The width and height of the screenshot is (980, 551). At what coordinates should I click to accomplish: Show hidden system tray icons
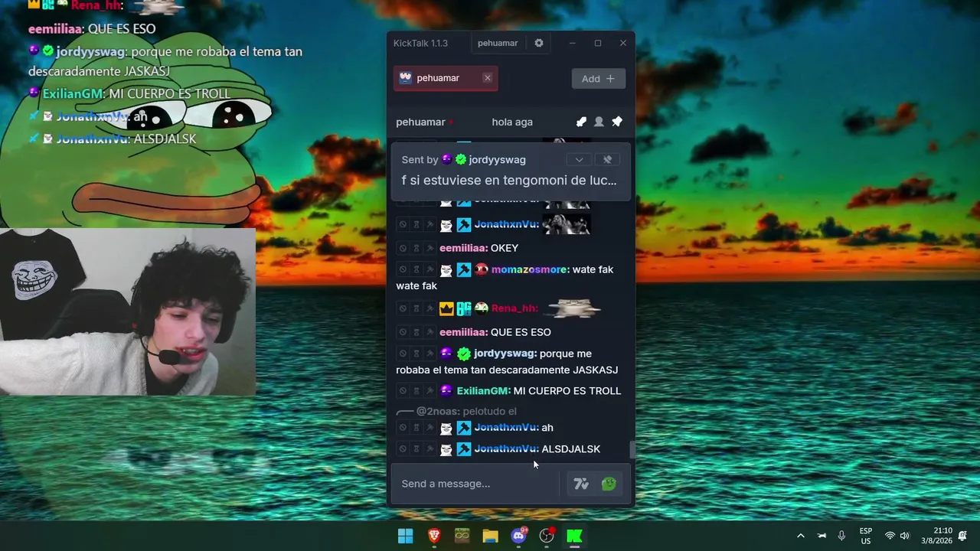pos(801,536)
